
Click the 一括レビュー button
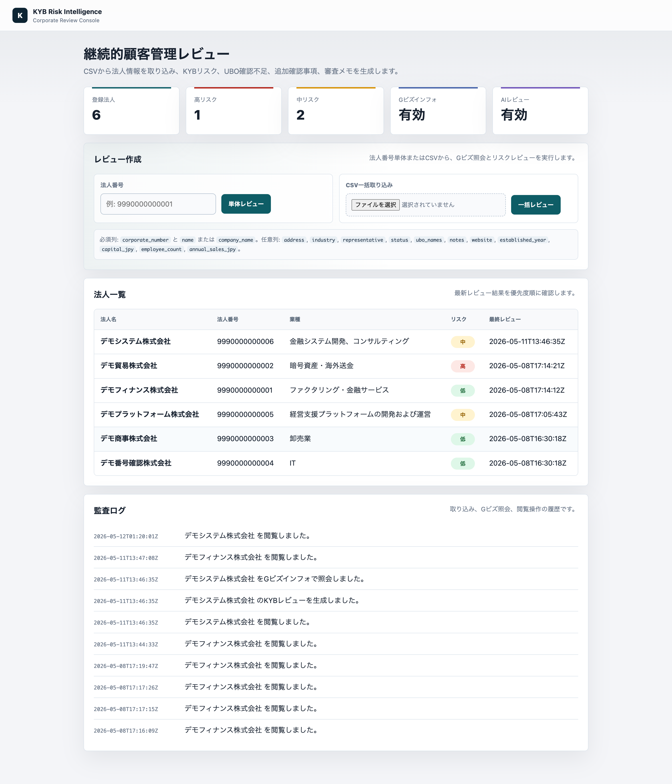tap(536, 205)
